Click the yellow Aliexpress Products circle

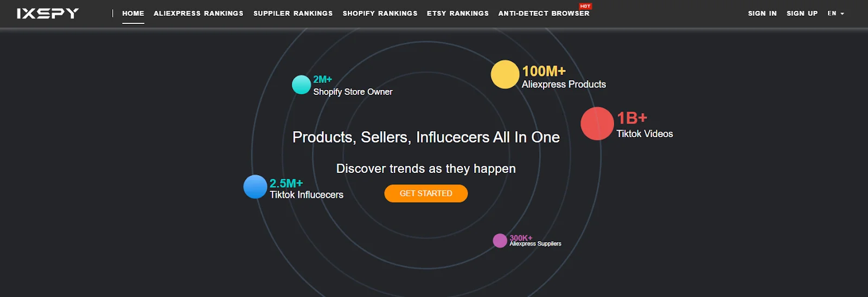click(x=505, y=74)
